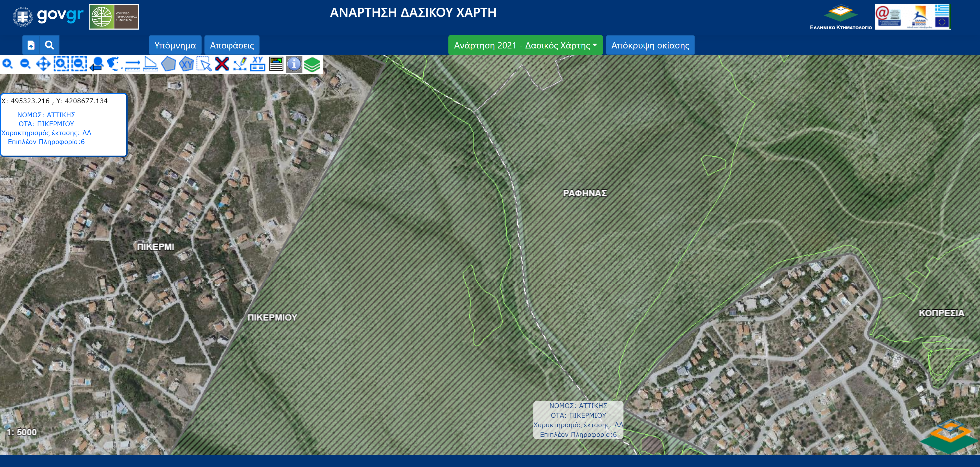Open the XY coordinates entry tool
Image resolution: width=980 pixels, height=467 pixels.
tap(258, 64)
